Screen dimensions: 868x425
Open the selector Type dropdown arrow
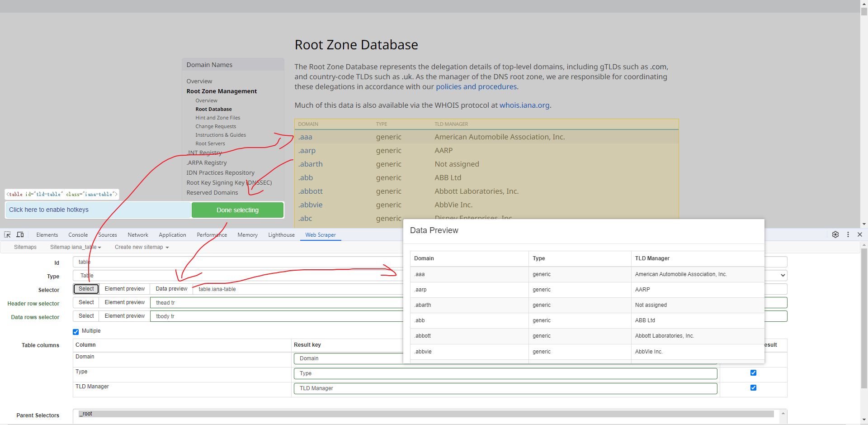pyautogui.click(x=783, y=275)
